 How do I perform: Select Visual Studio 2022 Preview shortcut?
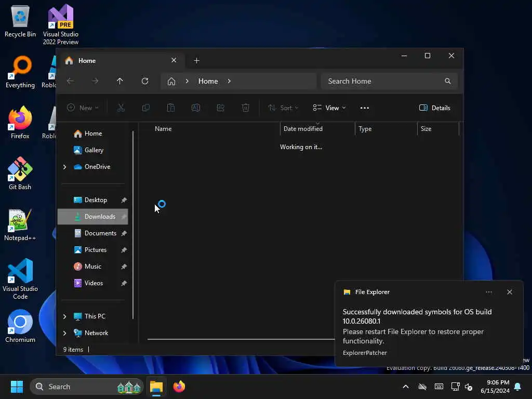point(61,24)
